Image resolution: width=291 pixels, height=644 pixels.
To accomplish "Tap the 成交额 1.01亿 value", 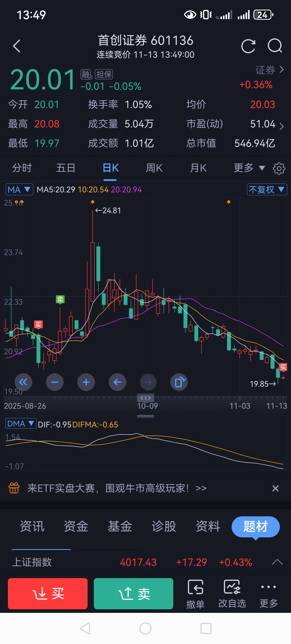I will [139, 143].
